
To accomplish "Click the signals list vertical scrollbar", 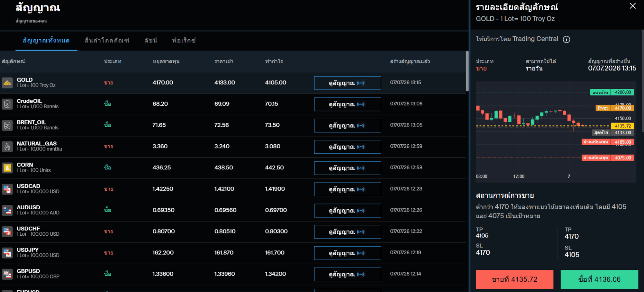I will click(467, 71).
